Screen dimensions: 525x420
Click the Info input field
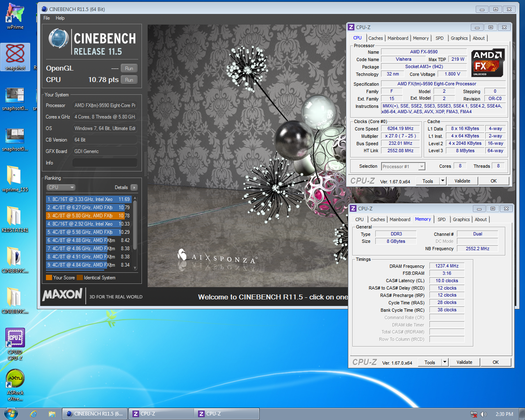tap(105, 163)
